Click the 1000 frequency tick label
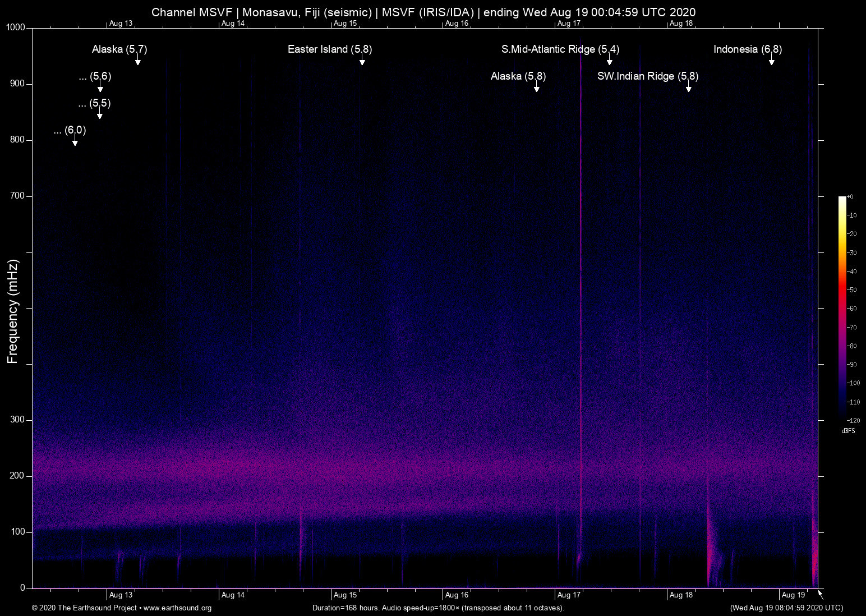866x616 pixels. pyautogui.click(x=16, y=27)
